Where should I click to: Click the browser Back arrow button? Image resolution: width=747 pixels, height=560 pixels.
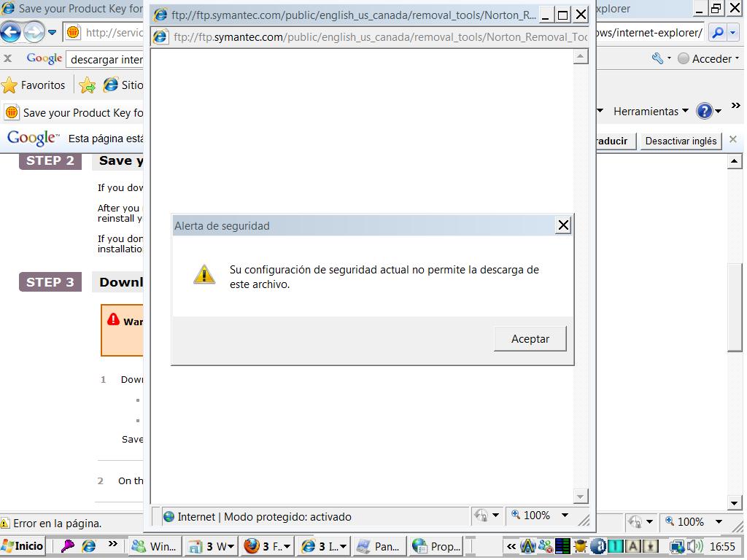point(10,33)
